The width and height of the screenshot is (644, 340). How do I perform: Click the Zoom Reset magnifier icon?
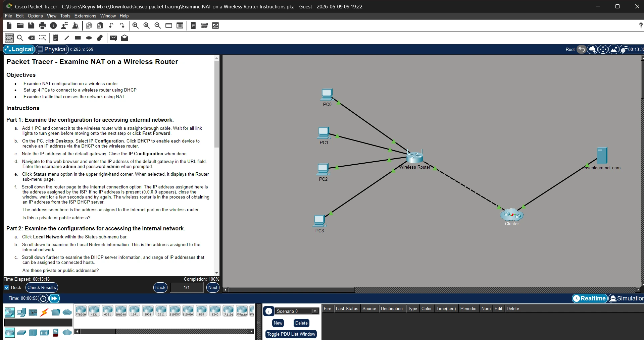point(147,25)
